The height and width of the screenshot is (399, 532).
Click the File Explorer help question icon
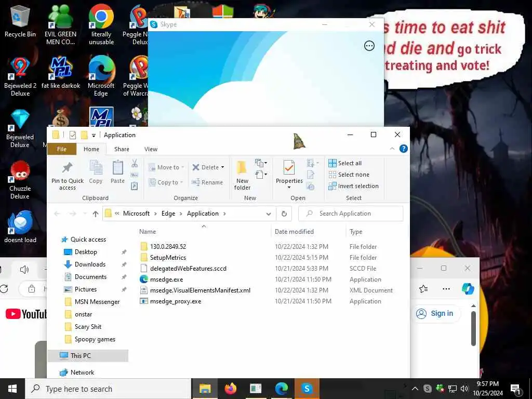coord(403,149)
